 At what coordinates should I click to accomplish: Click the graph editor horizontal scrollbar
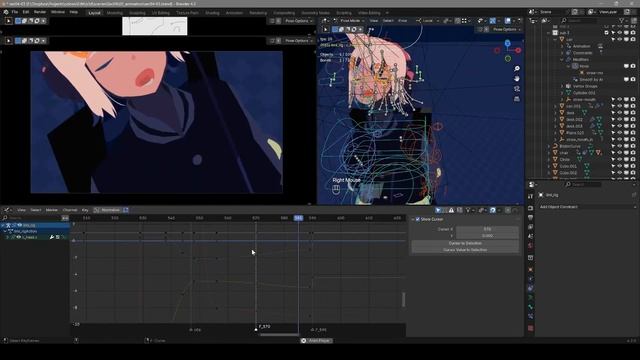[x=280, y=335]
